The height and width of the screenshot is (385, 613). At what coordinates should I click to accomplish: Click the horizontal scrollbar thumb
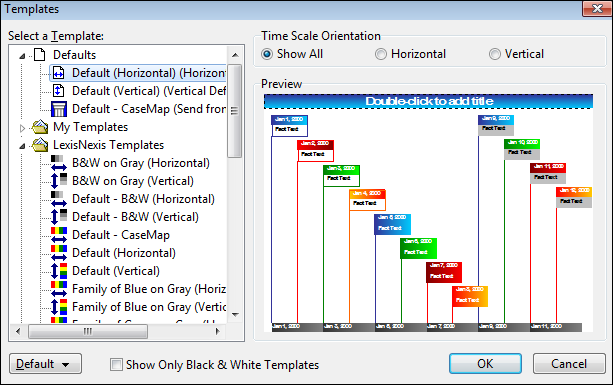tap(88, 331)
